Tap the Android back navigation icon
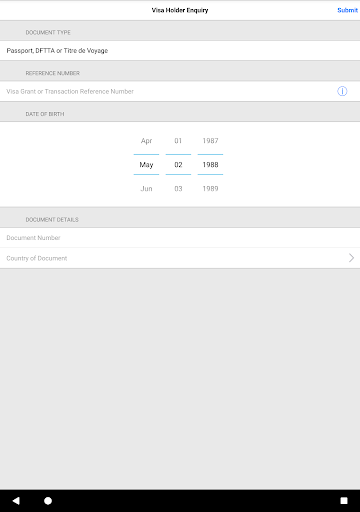The width and height of the screenshot is (360, 512). click(x=16, y=500)
